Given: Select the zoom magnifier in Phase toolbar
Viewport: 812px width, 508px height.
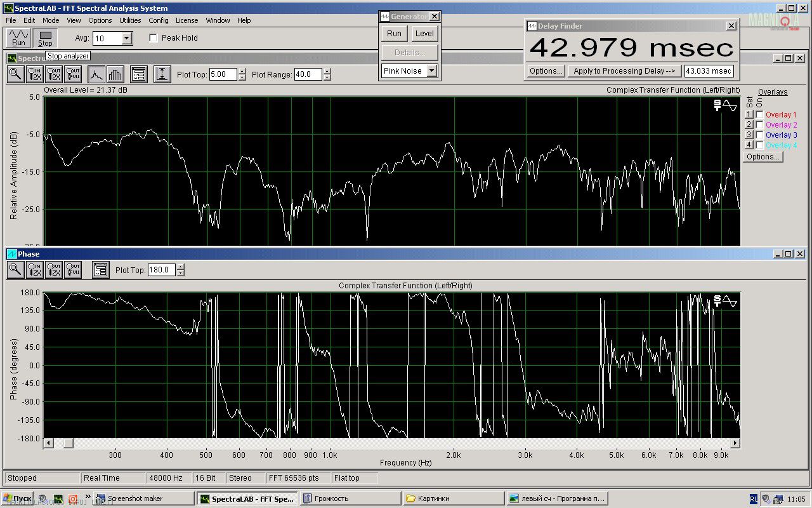Looking at the screenshot, I should coord(15,270).
